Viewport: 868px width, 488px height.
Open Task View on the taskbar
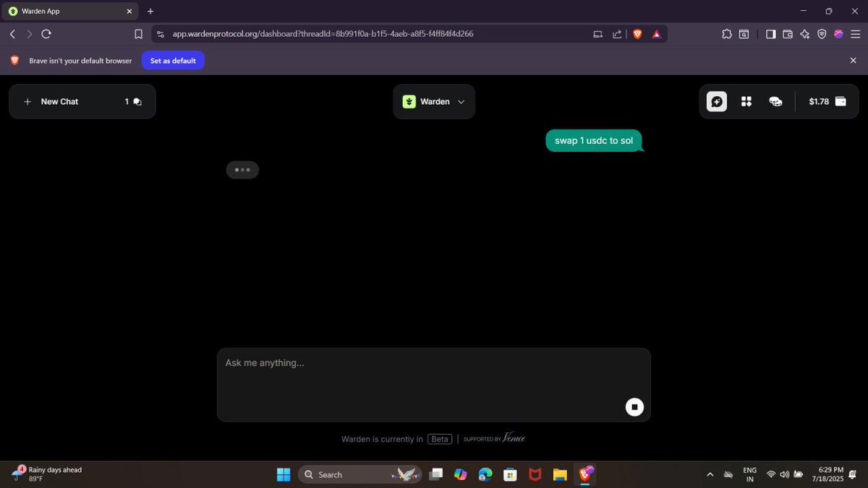pos(437,475)
